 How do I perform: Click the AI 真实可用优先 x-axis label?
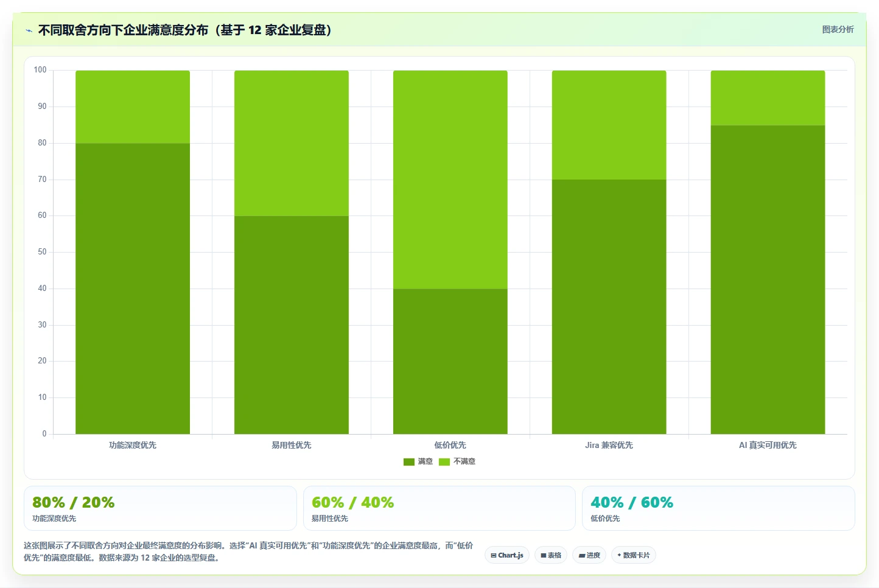(x=768, y=445)
